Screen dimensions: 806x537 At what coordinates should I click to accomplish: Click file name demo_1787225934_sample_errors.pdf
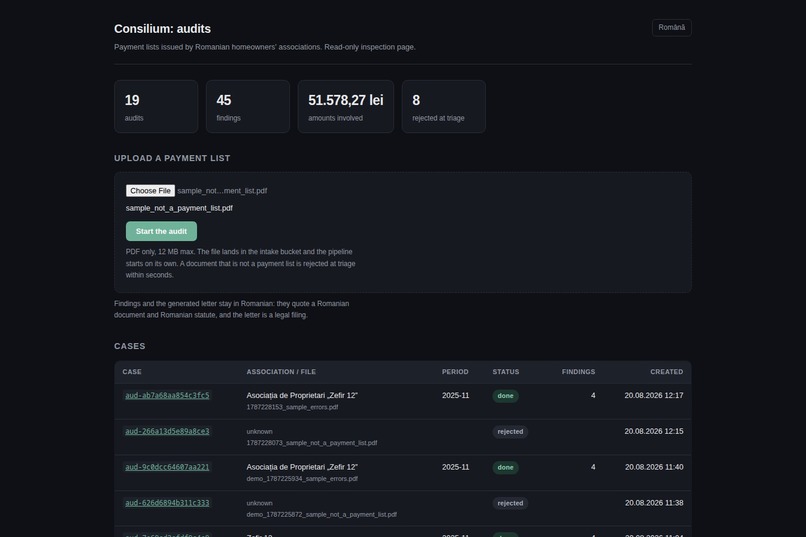(x=302, y=479)
